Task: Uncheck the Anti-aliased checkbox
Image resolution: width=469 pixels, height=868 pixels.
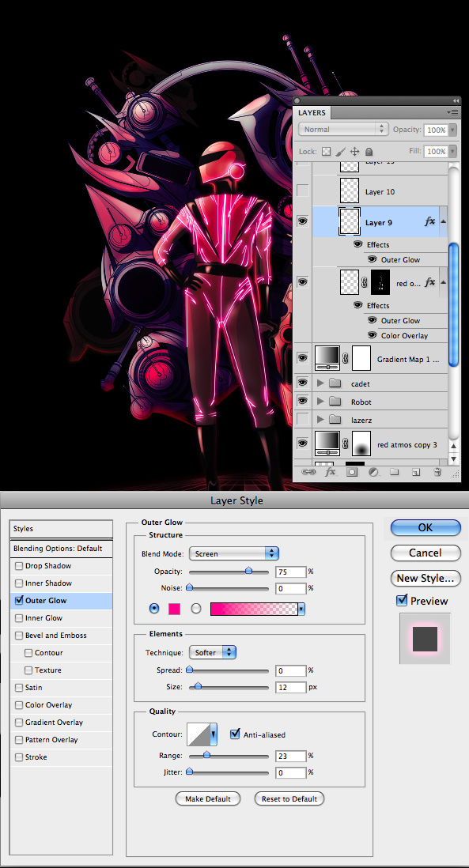Action: point(235,734)
